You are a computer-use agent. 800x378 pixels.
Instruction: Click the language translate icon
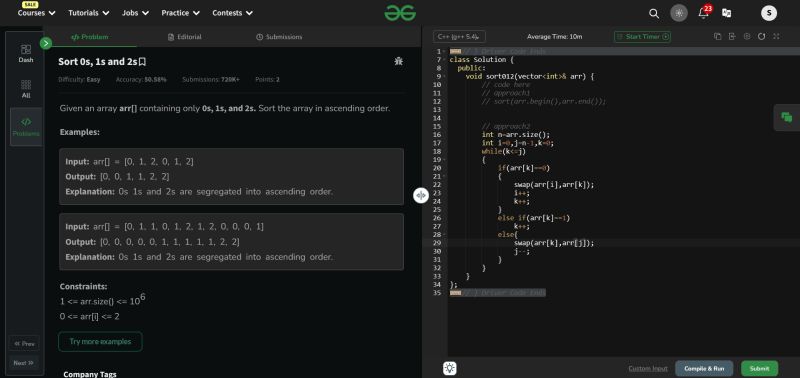tap(727, 13)
